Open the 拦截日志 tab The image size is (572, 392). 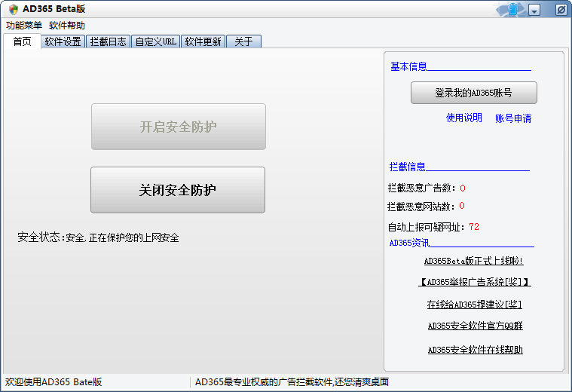[x=108, y=41]
